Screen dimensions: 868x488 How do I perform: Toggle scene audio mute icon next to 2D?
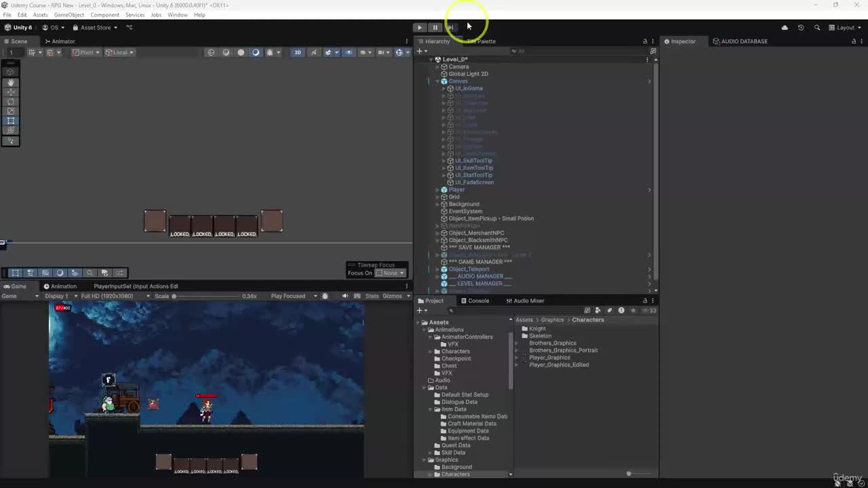point(313,52)
